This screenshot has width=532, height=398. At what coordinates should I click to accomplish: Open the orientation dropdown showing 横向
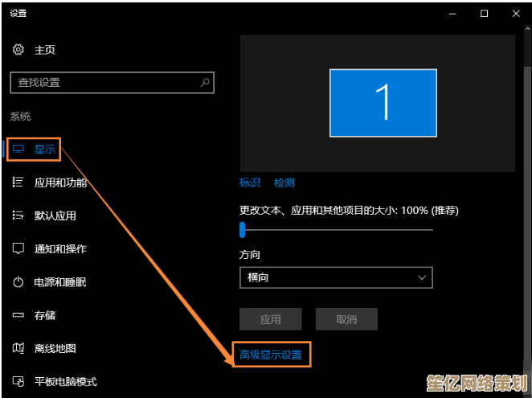[x=336, y=277]
